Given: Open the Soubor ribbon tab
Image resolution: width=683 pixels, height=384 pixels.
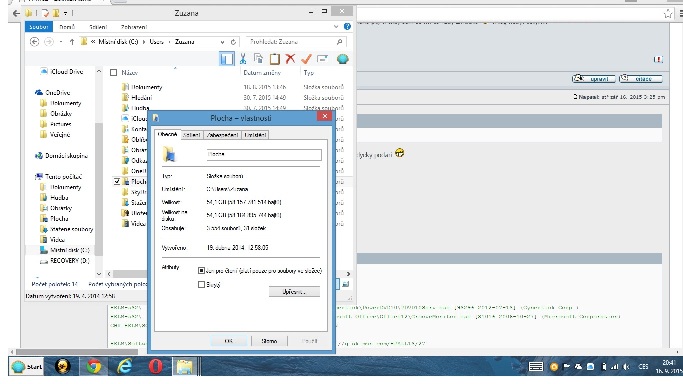Looking at the screenshot, I should click(39, 27).
